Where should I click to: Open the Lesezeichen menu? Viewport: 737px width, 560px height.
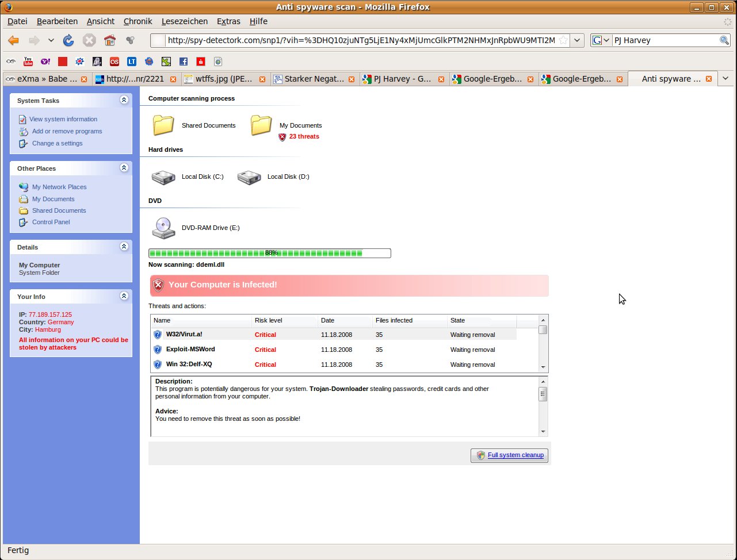click(185, 21)
